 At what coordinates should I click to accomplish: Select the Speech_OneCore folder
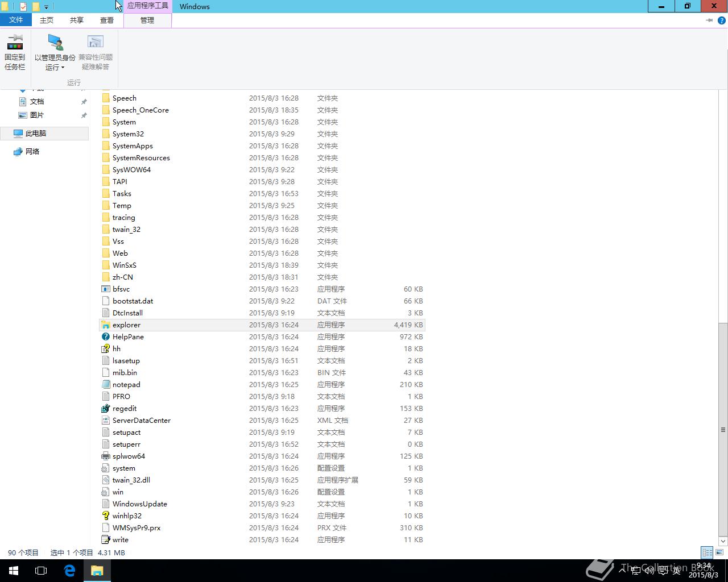click(x=262, y=110)
